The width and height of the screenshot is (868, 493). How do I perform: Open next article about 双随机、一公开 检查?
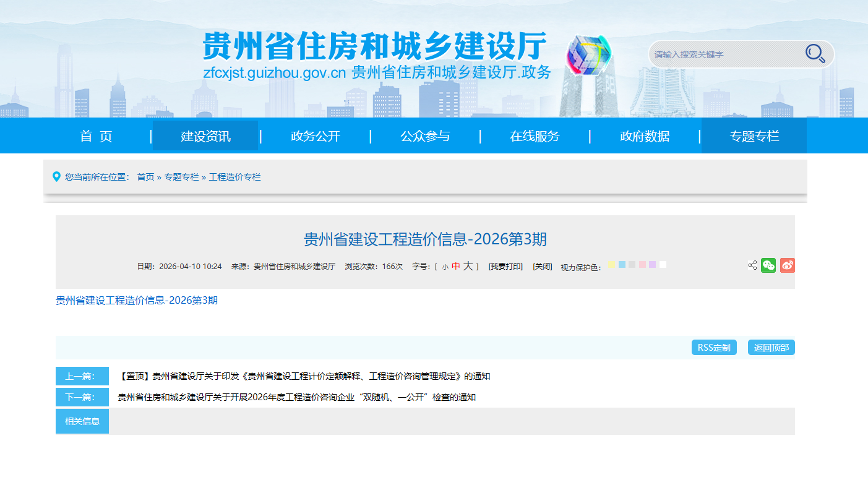click(296, 397)
